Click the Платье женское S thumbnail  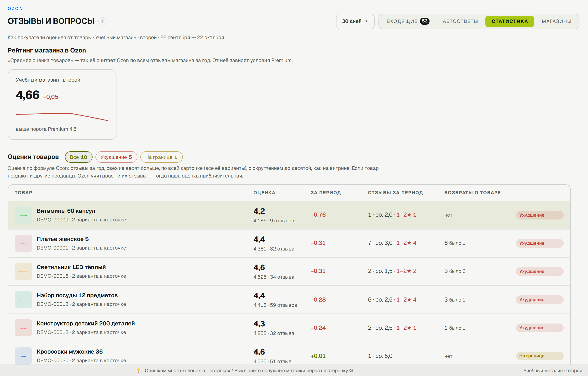click(x=23, y=243)
